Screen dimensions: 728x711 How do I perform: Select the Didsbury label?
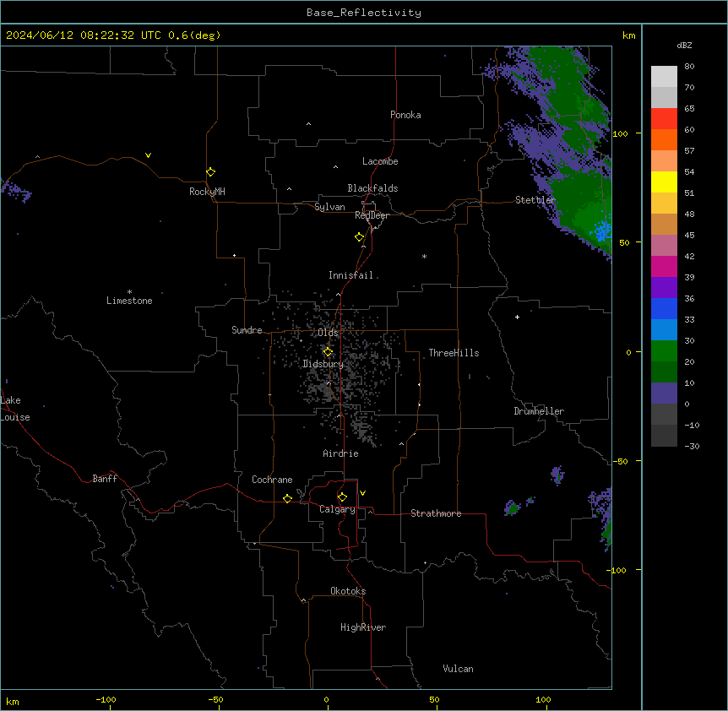point(323,364)
